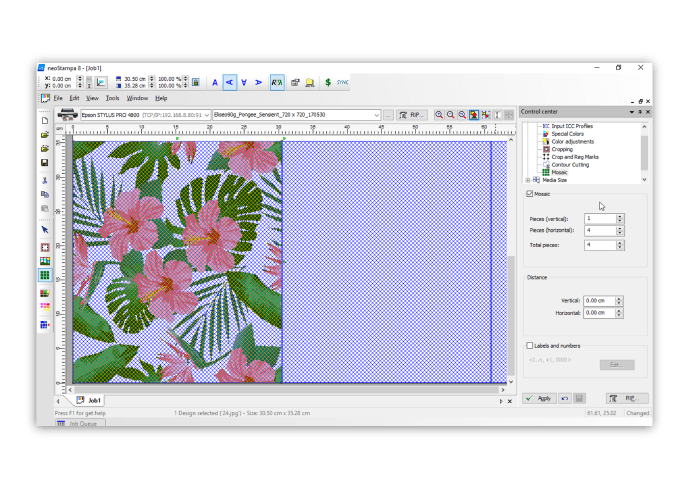Viewport: 690px width, 480px height.
Task: Click the yellow folder printer icon in top toolbar
Action: pyautogui.click(x=310, y=82)
